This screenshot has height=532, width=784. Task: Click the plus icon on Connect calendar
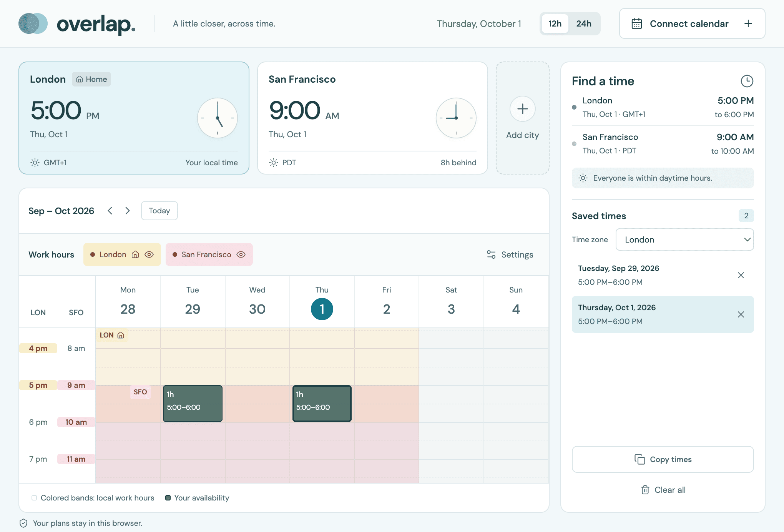(x=748, y=23)
